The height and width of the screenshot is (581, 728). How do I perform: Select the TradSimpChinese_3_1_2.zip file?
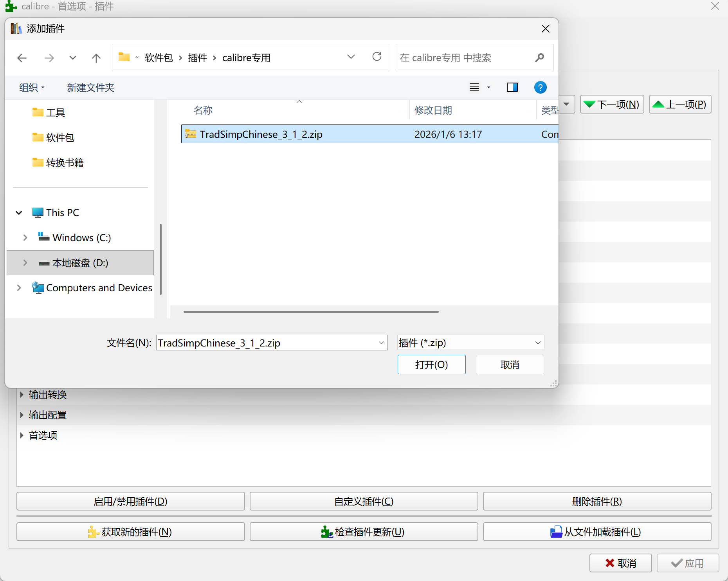[x=261, y=134]
